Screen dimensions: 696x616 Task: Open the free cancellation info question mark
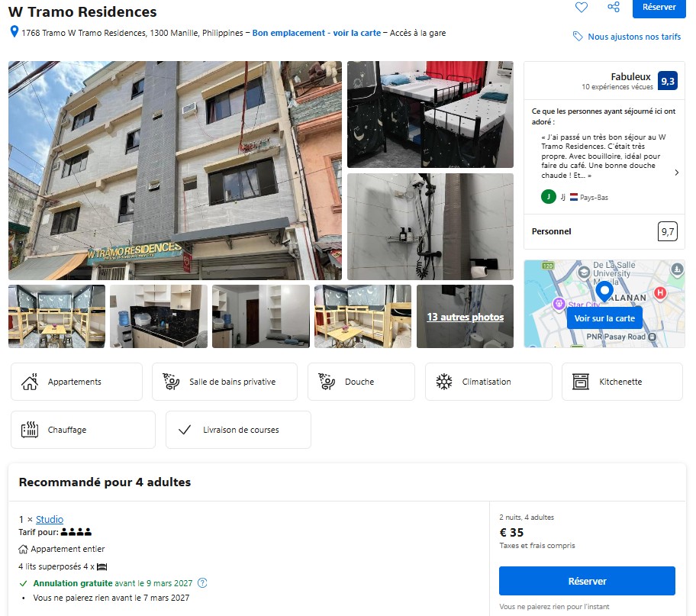click(x=202, y=582)
